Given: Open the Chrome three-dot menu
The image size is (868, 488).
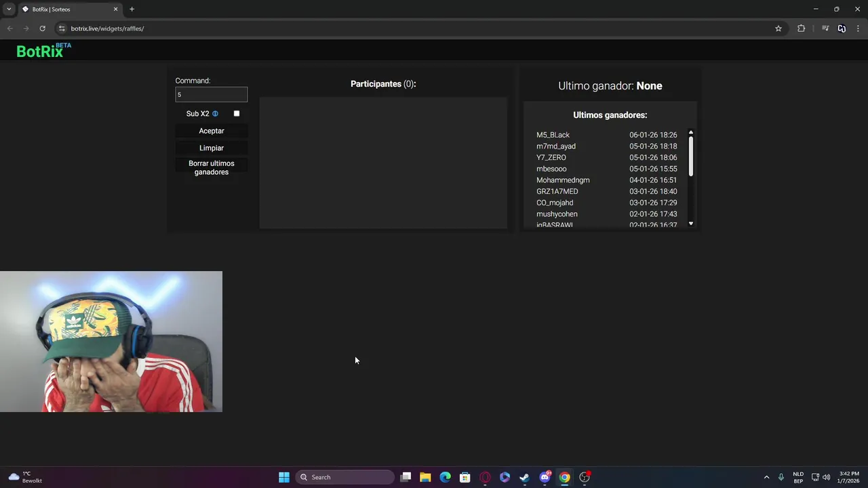Looking at the screenshot, I should coord(858,28).
